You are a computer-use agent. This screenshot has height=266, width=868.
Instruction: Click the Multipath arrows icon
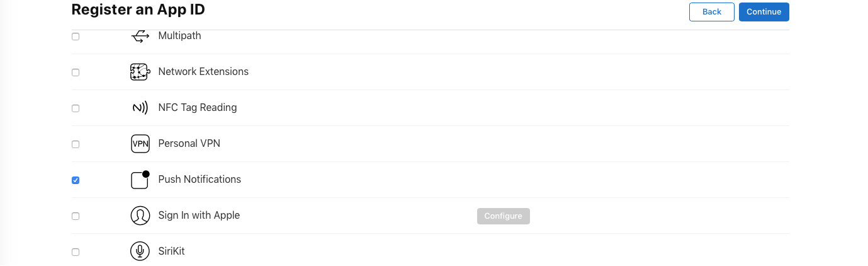pyautogui.click(x=140, y=37)
